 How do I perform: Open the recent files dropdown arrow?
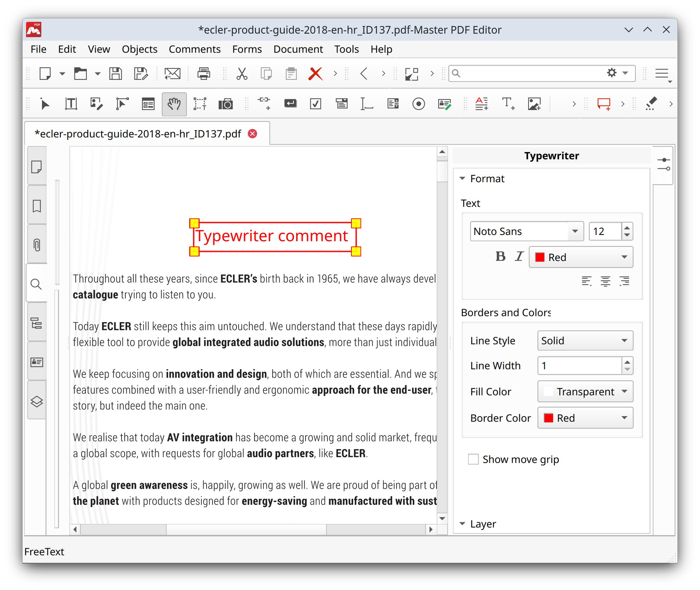point(97,74)
